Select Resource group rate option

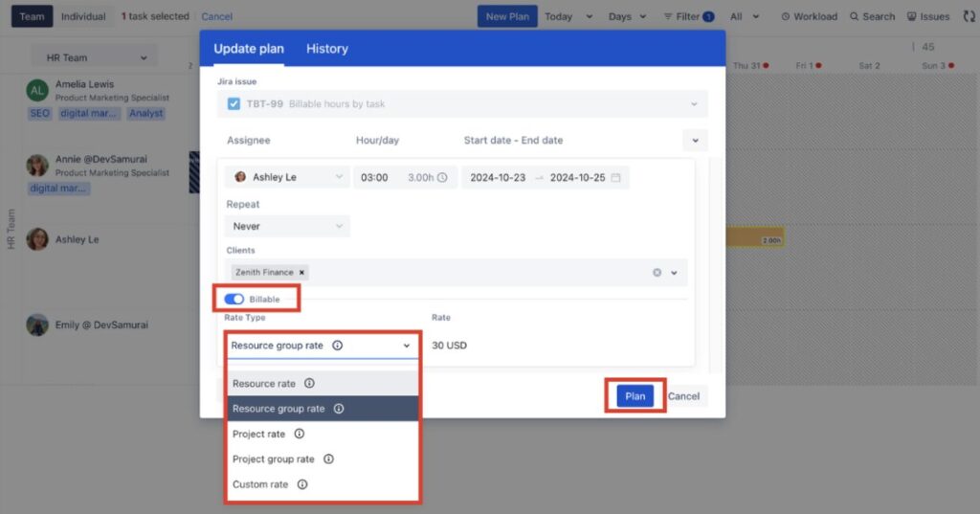323,409
